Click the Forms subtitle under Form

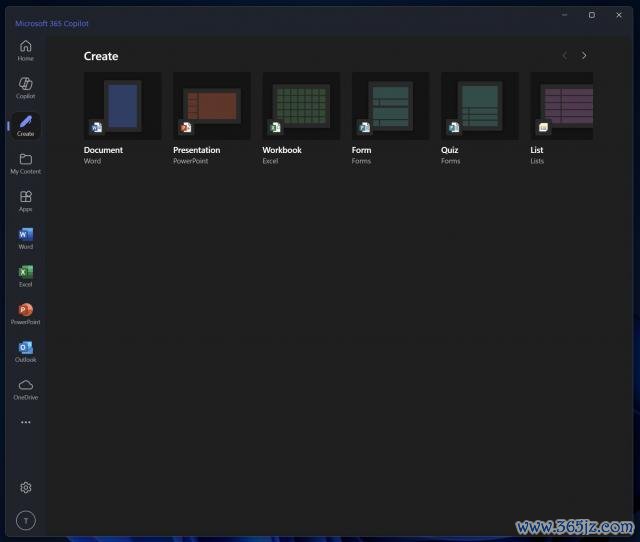[361, 161]
